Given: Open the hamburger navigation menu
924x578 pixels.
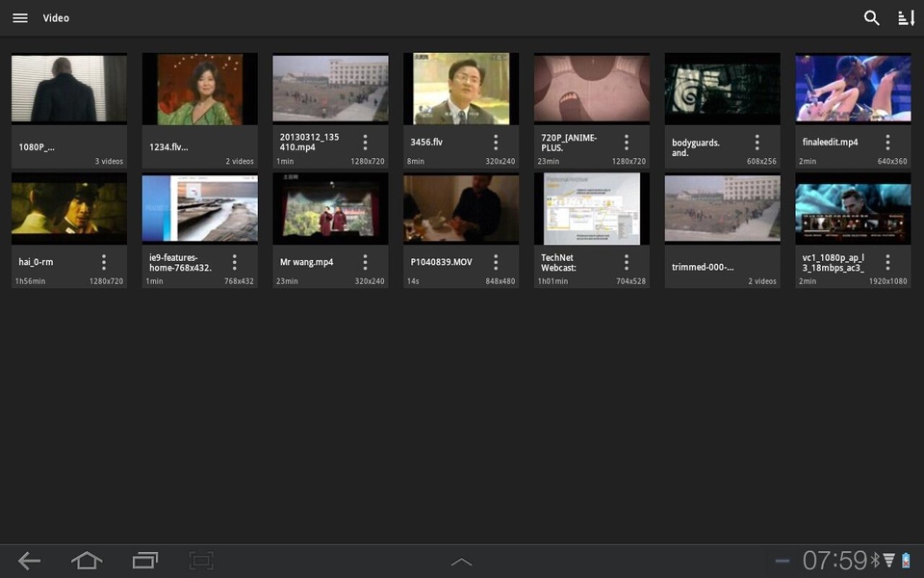Looking at the screenshot, I should pos(20,17).
